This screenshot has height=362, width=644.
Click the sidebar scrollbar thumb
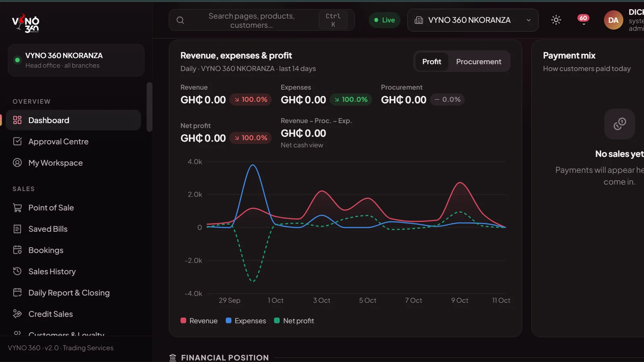(x=149, y=107)
